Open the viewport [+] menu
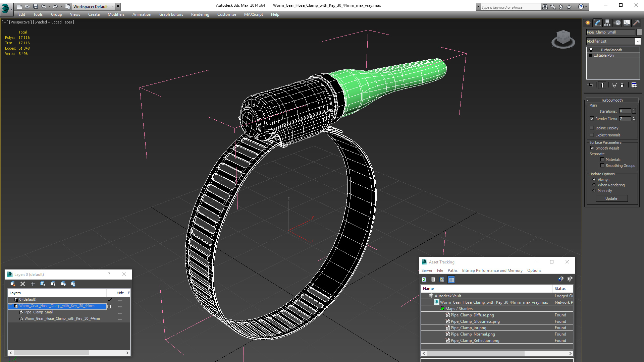 coord(5,22)
